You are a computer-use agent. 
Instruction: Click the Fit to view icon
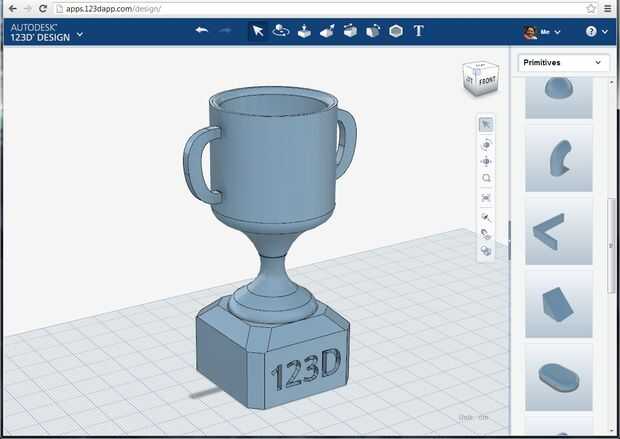[486, 198]
